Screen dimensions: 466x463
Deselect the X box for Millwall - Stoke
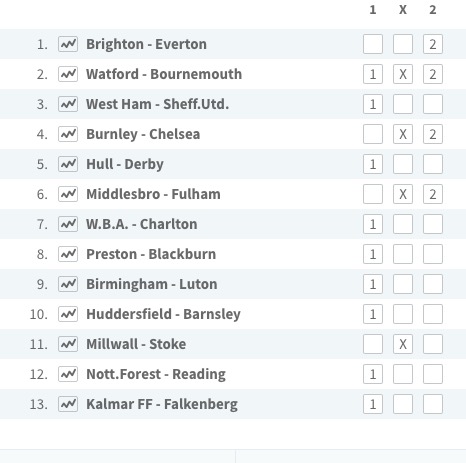coord(403,344)
